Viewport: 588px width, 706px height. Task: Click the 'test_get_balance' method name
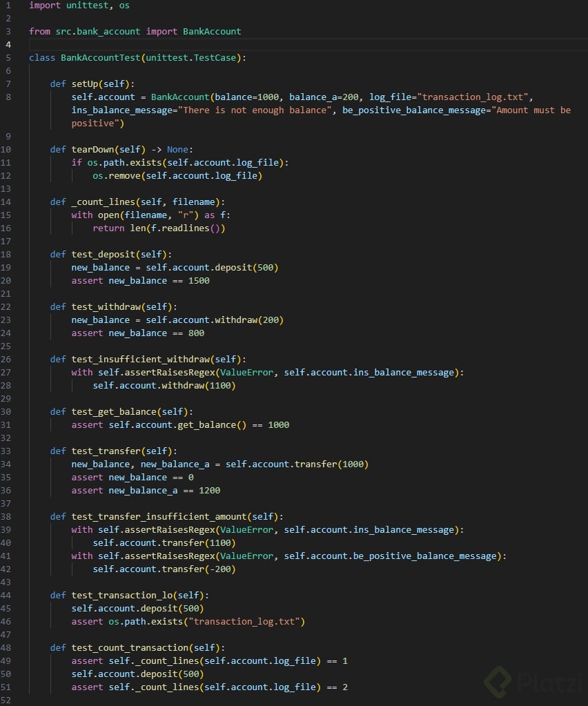tap(114, 411)
